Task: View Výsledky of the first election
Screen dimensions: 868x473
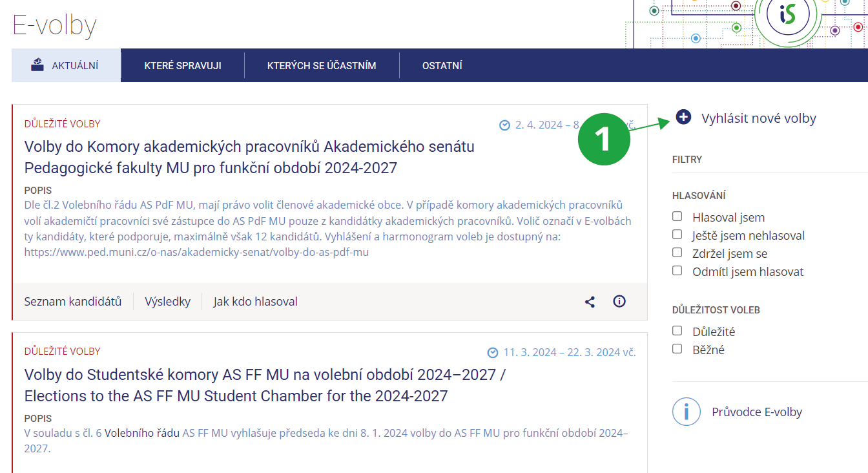Action: [x=167, y=302]
